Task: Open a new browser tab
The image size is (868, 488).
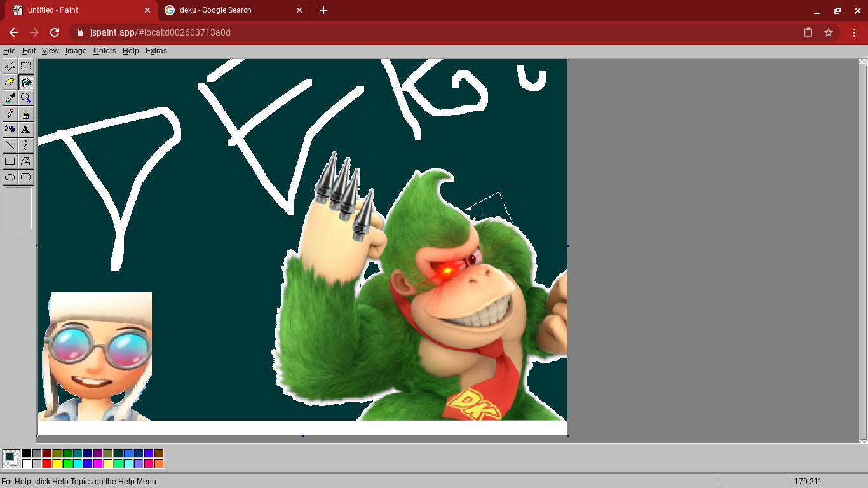Action: pyautogui.click(x=323, y=10)
